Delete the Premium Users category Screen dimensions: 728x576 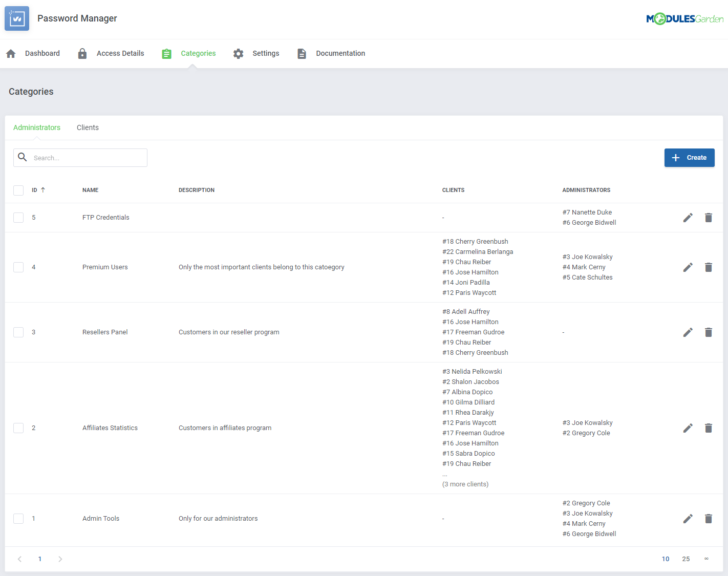(709, 267)
